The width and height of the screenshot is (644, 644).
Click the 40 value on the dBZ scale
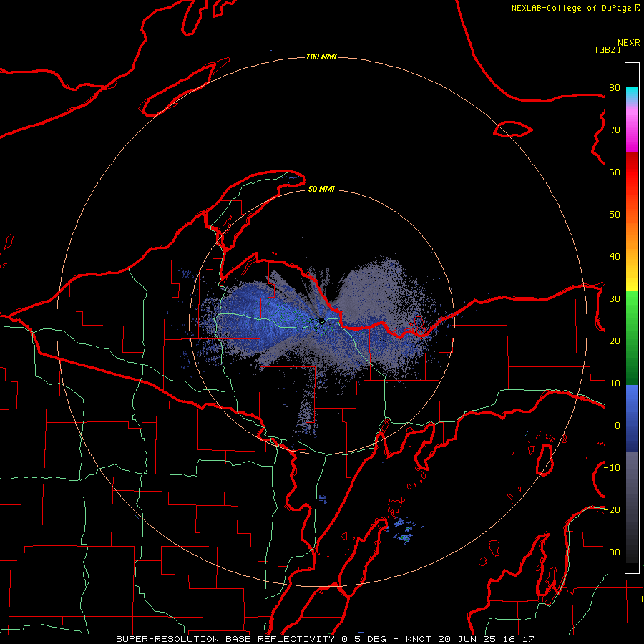point(615,257)
